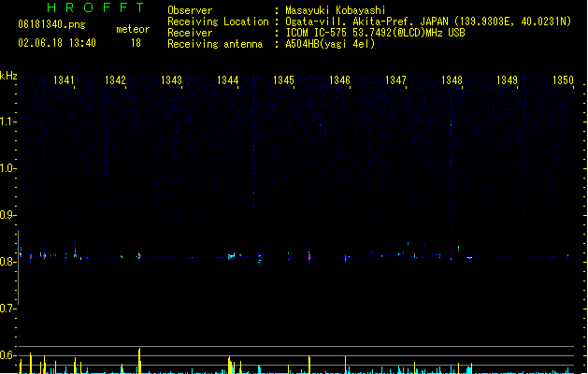Click time marker 1343
Viewport: 588px width, 374px height.
point(171,80)
